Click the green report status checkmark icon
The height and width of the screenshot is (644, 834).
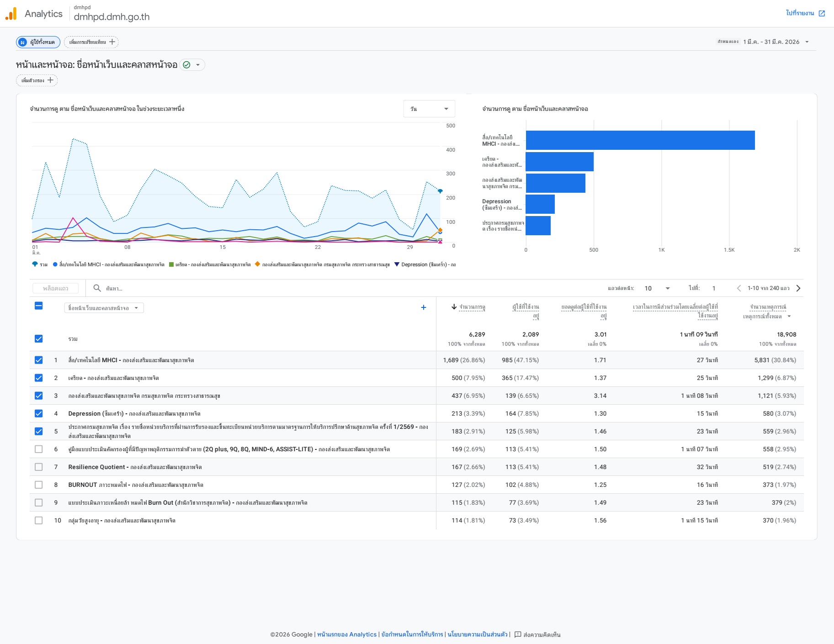(186, 65)
